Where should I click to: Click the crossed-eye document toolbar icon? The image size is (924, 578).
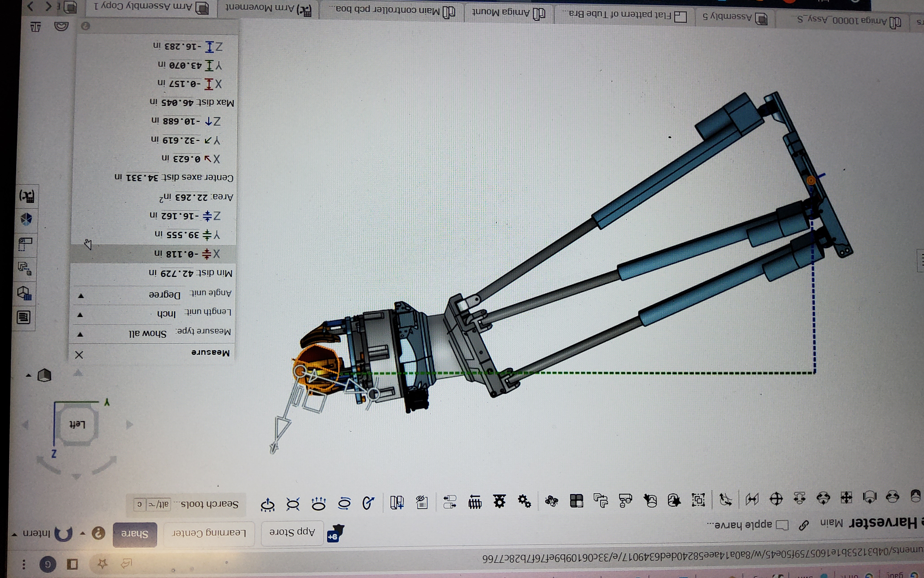[422, 502]
